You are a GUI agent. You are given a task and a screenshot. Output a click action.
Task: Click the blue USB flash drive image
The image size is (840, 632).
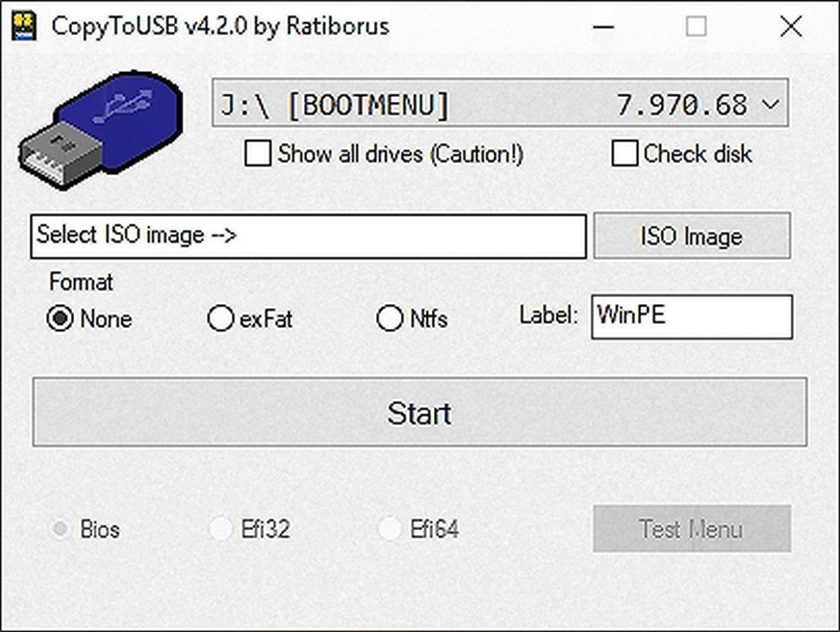(100, 130)
